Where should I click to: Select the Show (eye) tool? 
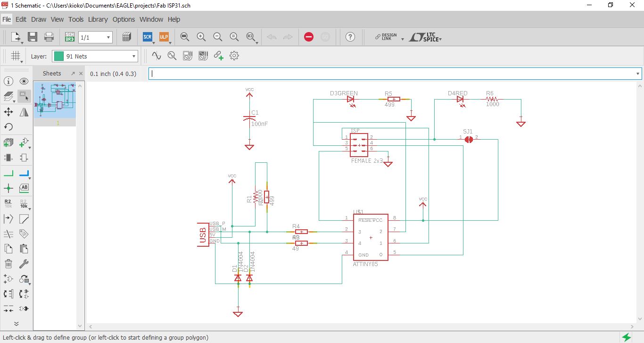(24, 81)
